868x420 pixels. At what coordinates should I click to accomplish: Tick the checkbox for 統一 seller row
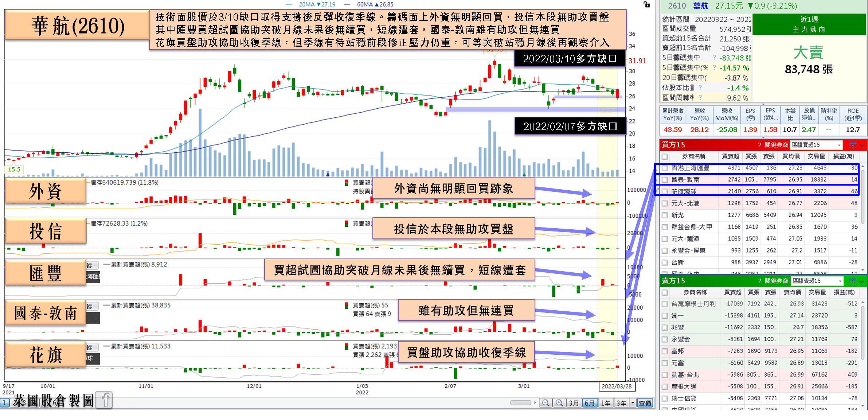(x=665, y=316)
